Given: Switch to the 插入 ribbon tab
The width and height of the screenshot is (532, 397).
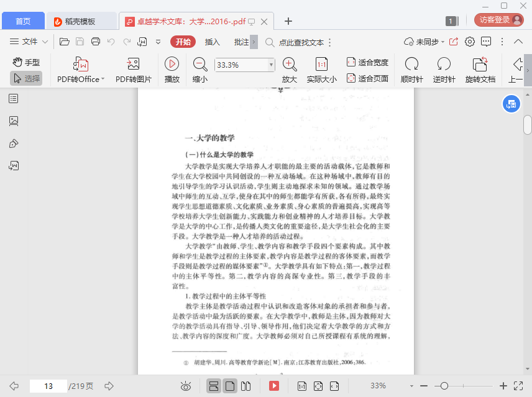Looking at the screenshot, I should click(x=213, y=42).
